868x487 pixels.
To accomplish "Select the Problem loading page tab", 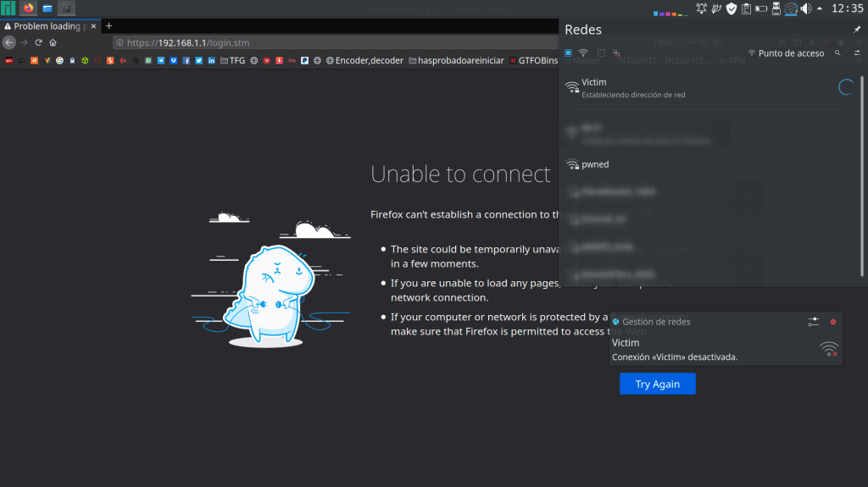I will [x=47, y=26].
